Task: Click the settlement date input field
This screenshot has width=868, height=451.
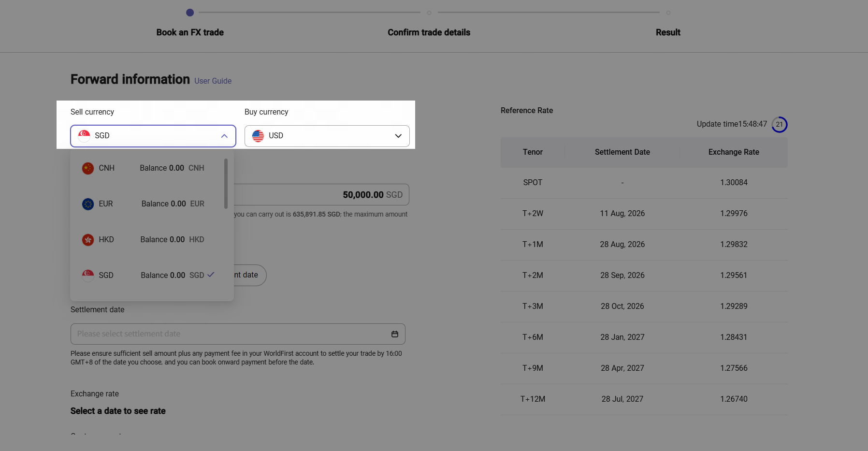Action: [238, 334]
